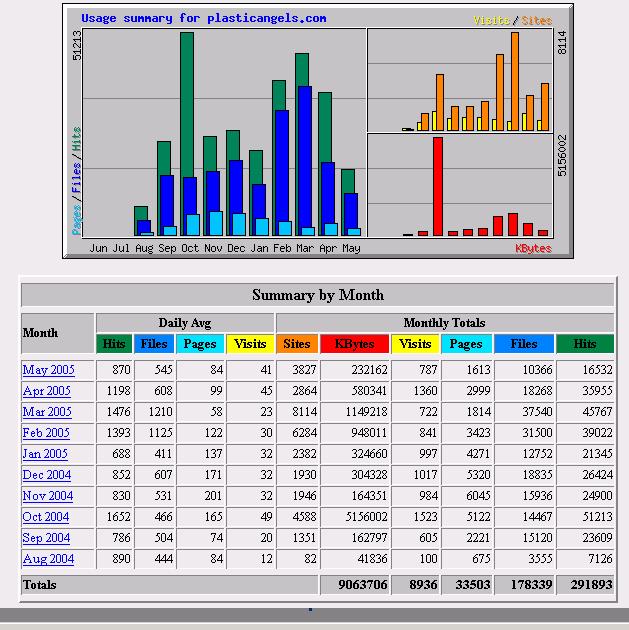Open the May 2005 monthly report link
The image size is (629, 630).
coord(48,370)
